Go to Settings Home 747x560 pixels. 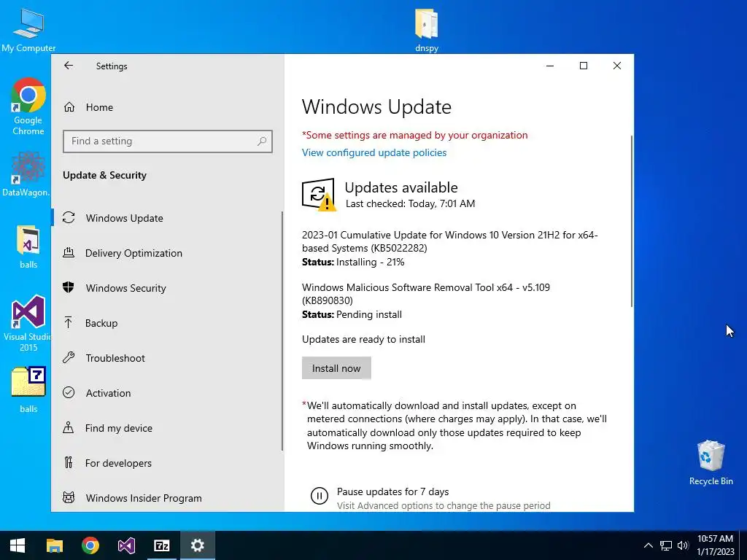pyautogui.click(x=99, y=107)
